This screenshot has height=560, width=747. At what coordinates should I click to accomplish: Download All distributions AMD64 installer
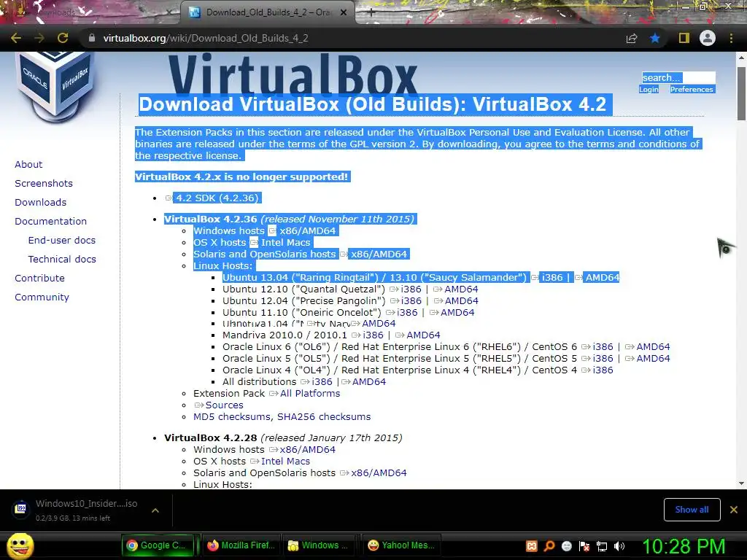point(368,382)
